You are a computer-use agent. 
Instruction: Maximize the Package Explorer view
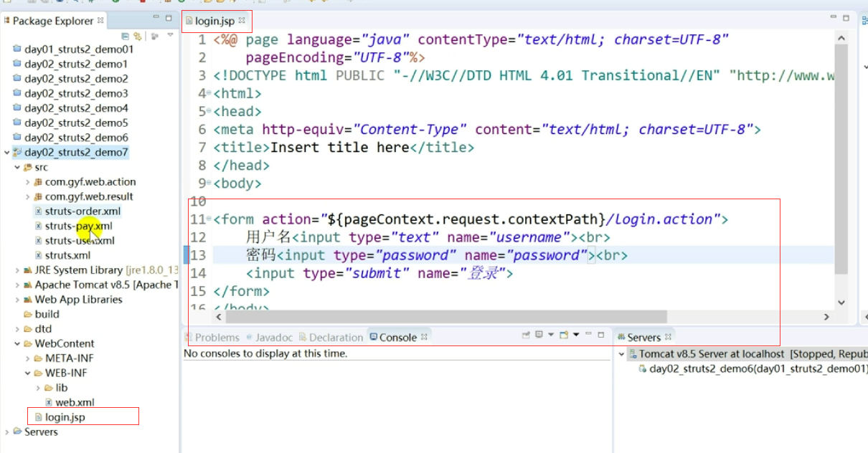coord(169,17)
